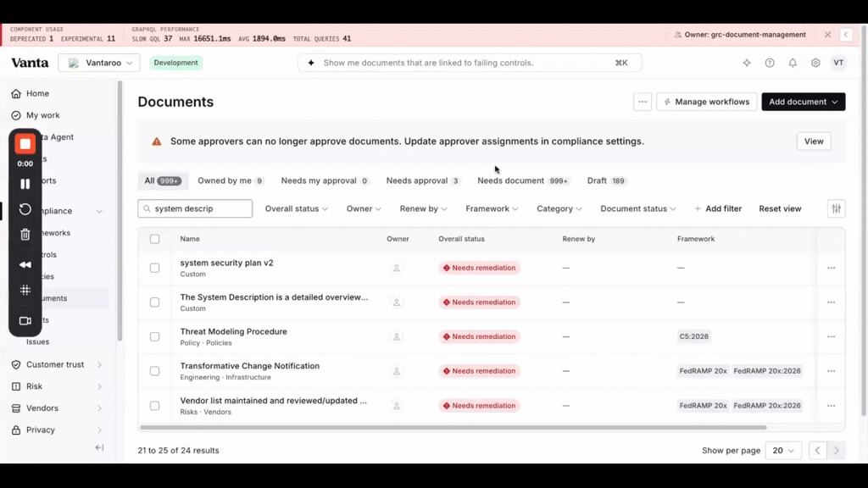Open row actions for system security plan v2
The image size is (868, 488).
point(831,268)
